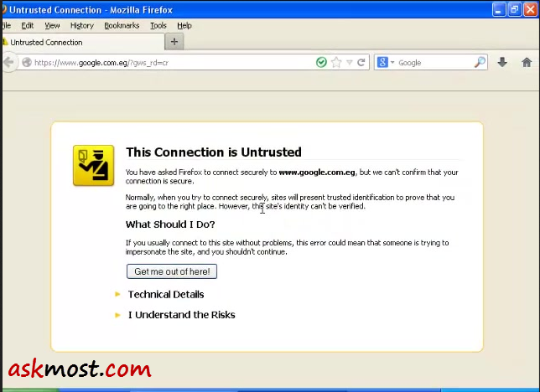The image size is (540, 392).
Task: Open the Edit menu
Action: 27,25
